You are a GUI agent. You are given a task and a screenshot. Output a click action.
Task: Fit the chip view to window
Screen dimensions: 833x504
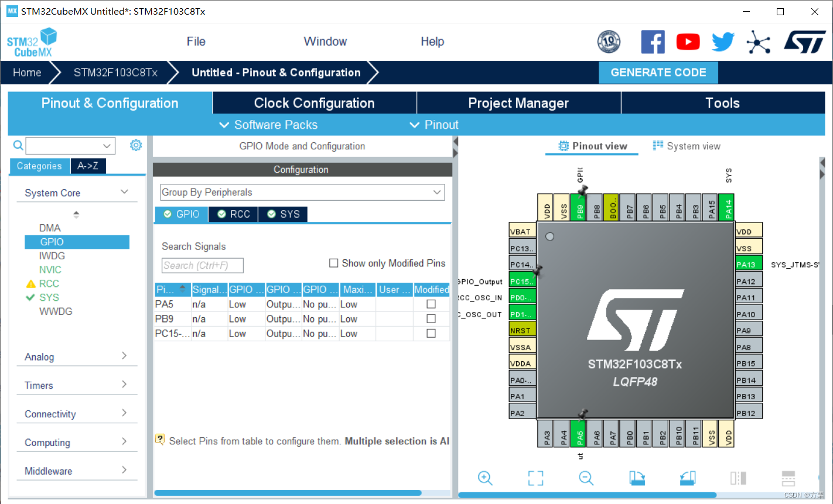click(535, 478)
